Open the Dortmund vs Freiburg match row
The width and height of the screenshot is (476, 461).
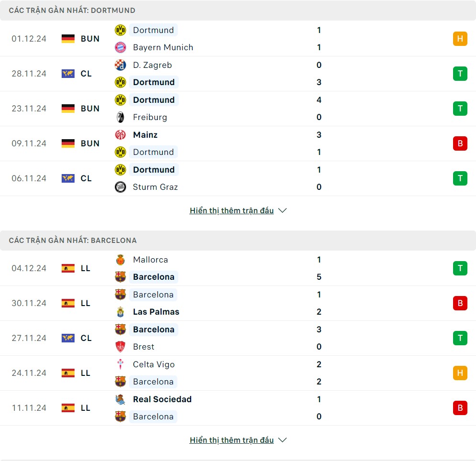pyautogui.click(x=239, y=109)
